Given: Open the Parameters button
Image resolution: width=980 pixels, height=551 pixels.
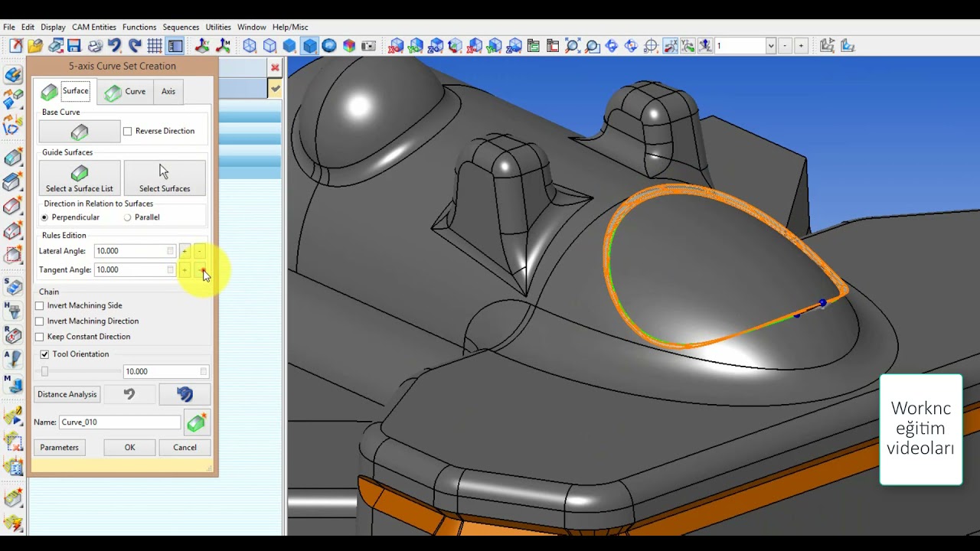Looking at the screenshot, I should click(59, 448).
